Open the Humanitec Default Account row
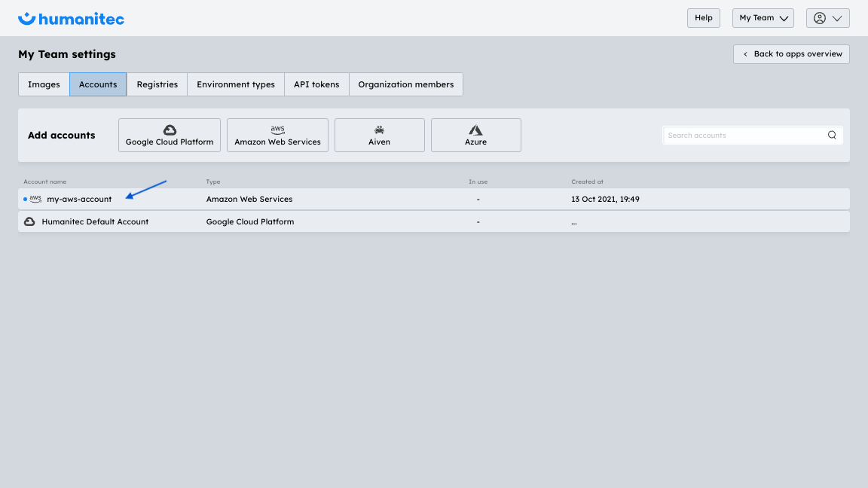The height and width of the screenshot is (488, 868). click(x=433, y=221)
